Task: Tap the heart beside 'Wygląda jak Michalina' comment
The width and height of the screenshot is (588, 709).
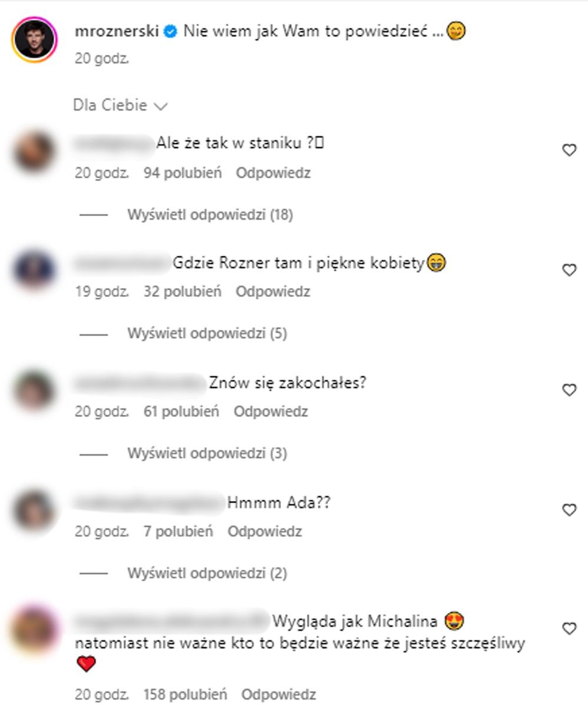Action: [569, 629]
